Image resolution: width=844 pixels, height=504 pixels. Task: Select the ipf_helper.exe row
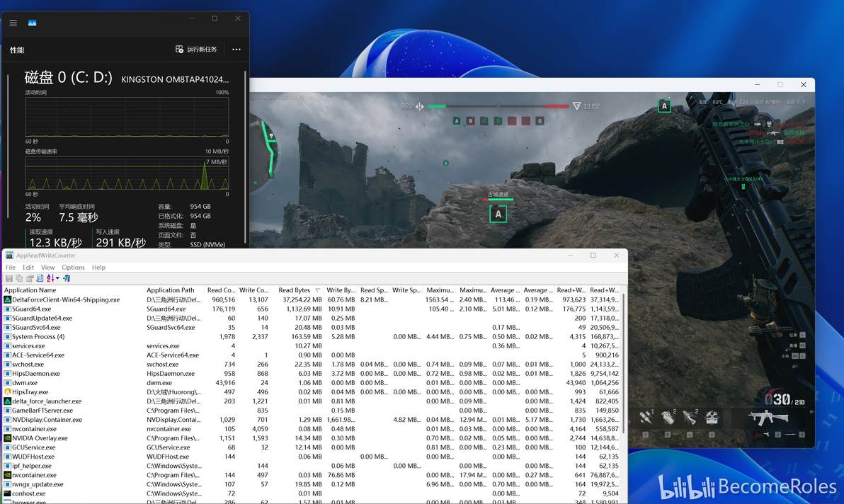tap(312, 466)
